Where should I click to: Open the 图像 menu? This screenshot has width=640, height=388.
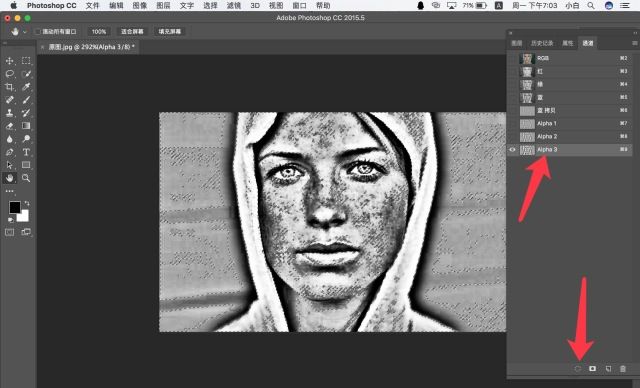tap(140, 6)
